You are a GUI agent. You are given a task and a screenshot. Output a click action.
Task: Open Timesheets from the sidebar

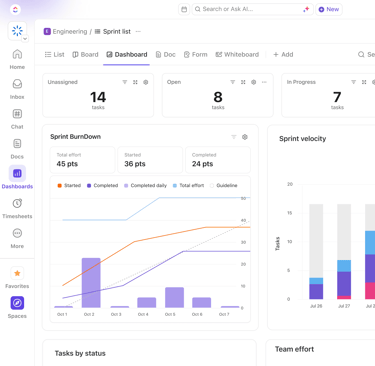17,209
